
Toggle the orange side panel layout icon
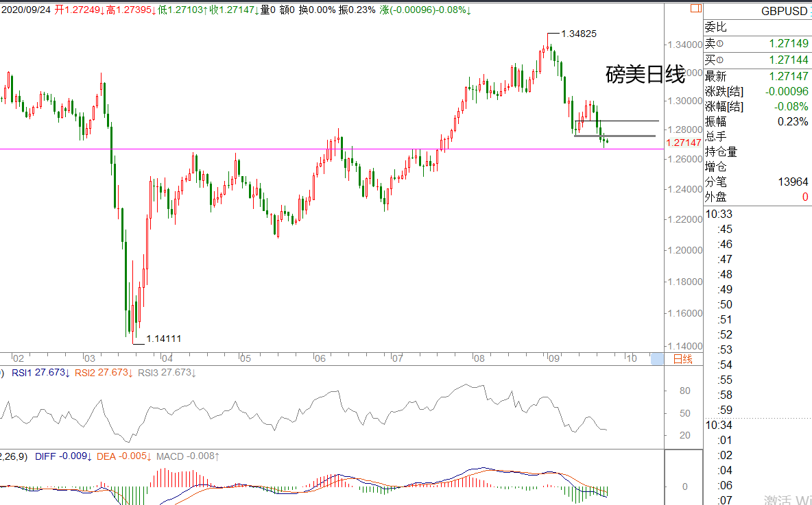[x=696, y=8]
